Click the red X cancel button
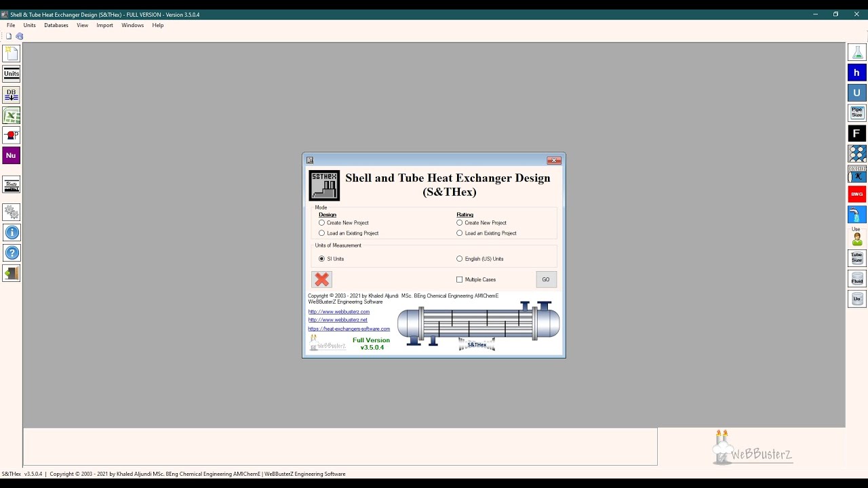The height and width of the screenshot is (488, 868). 322,279
